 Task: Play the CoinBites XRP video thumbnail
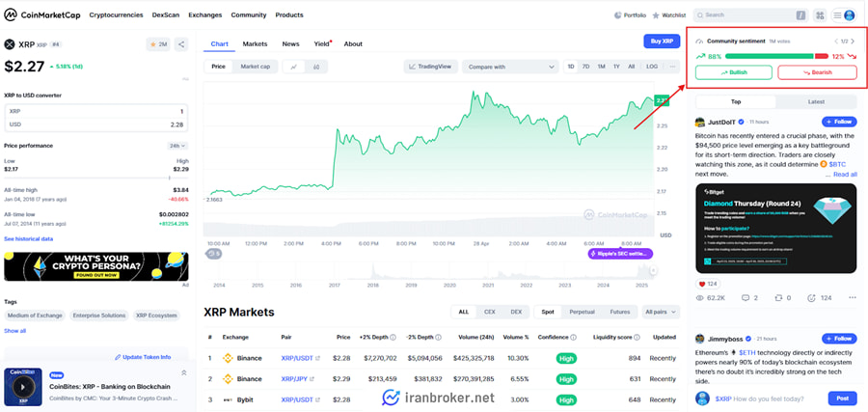coord(23,387)
